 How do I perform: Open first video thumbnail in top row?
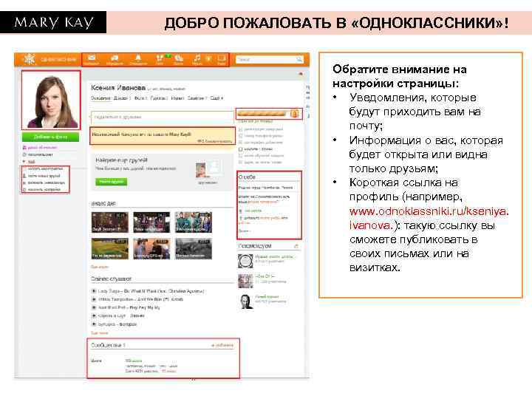110,222
